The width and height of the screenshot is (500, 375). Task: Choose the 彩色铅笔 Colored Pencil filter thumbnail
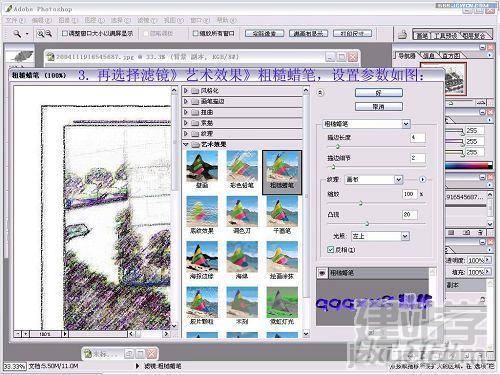pyautogui.click(x=242, y=169)
